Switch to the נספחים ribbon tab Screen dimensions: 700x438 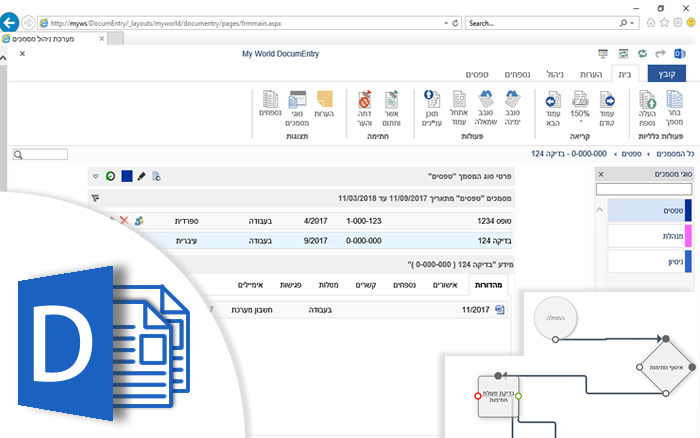(517, 74)
